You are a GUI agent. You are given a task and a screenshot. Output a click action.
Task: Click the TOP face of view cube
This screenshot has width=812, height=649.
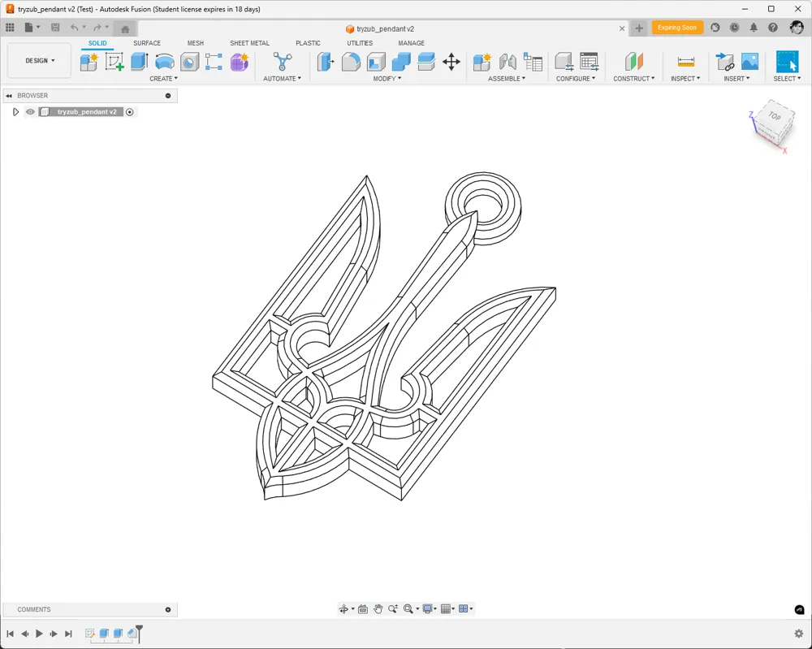click(774, 116)
